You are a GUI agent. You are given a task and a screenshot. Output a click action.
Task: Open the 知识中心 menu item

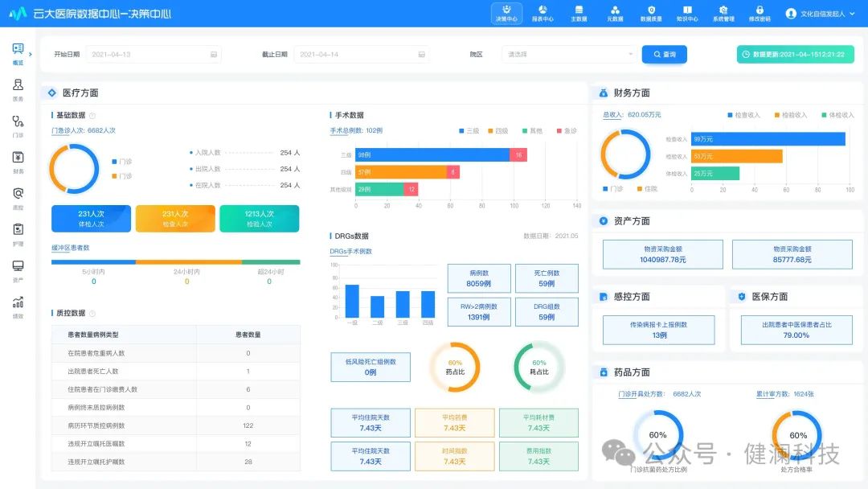pyautogui.click(x=690, y=12)
